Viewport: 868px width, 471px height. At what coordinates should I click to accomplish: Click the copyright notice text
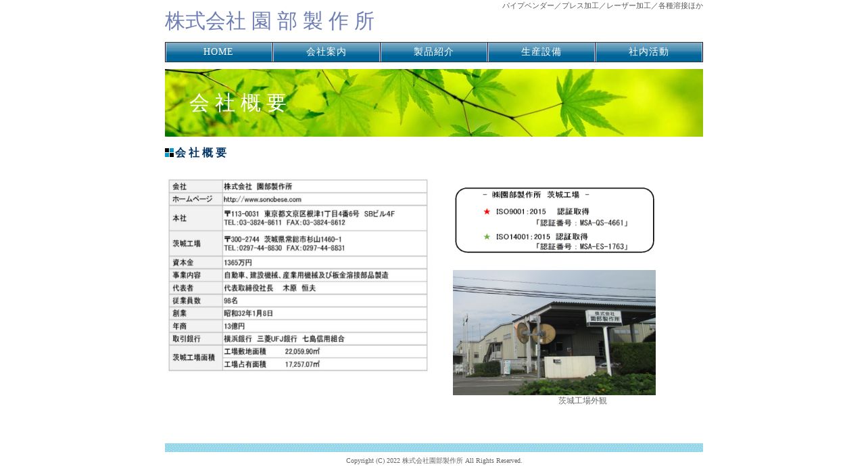coord(434,461)
